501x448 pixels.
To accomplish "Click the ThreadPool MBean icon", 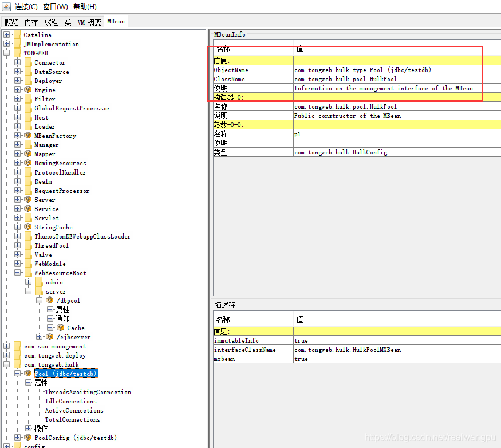I will tap(28, 245).
